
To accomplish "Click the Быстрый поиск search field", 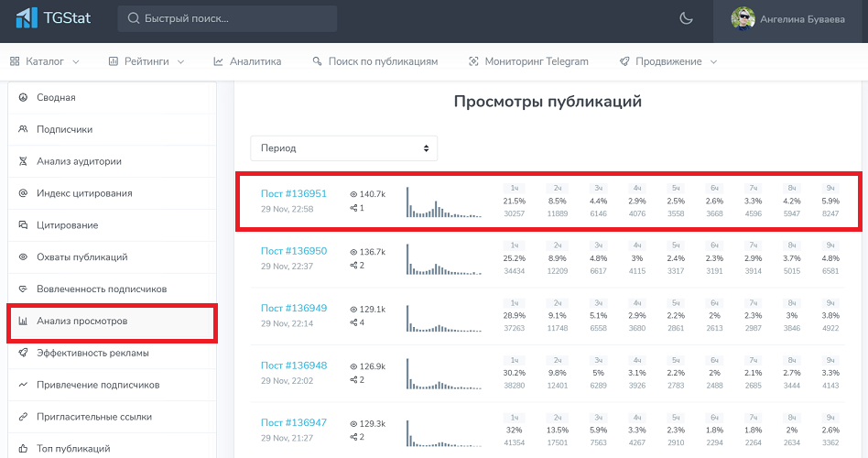I will pyautogui.click(x=227, y=18).
